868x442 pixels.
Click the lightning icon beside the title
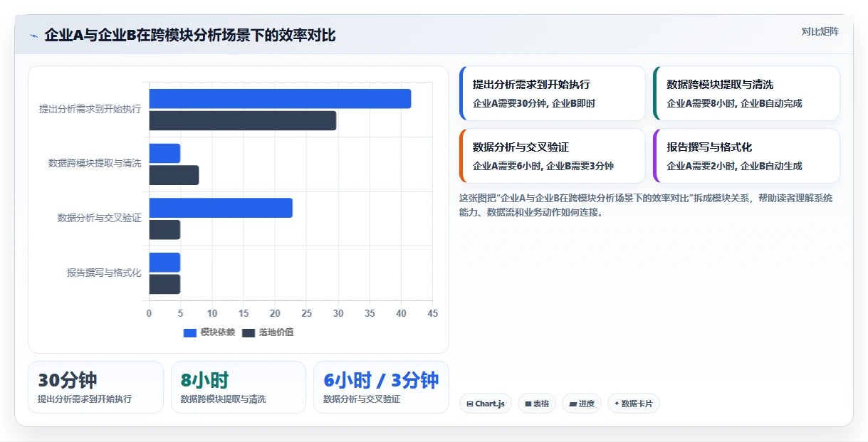[33, 36]
